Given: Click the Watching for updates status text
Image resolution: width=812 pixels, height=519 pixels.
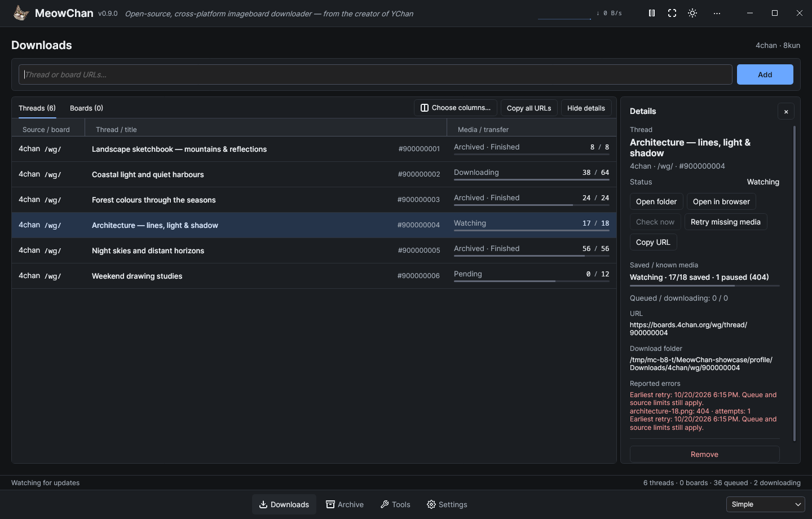Looking at the screenshot, I should click(46, 483).
